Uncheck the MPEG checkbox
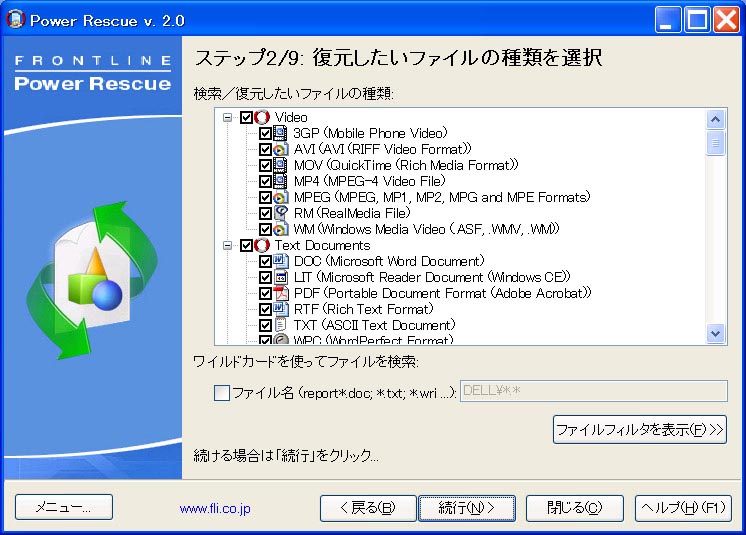The height and width of the screenshot is (535, 746). coord(265,197)
